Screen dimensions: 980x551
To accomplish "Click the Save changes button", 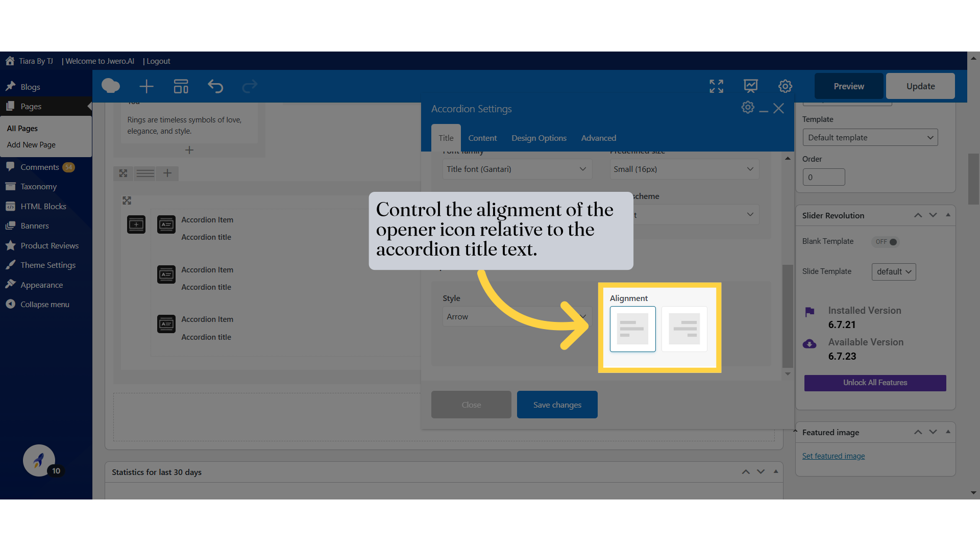I will tap(557, 405).
